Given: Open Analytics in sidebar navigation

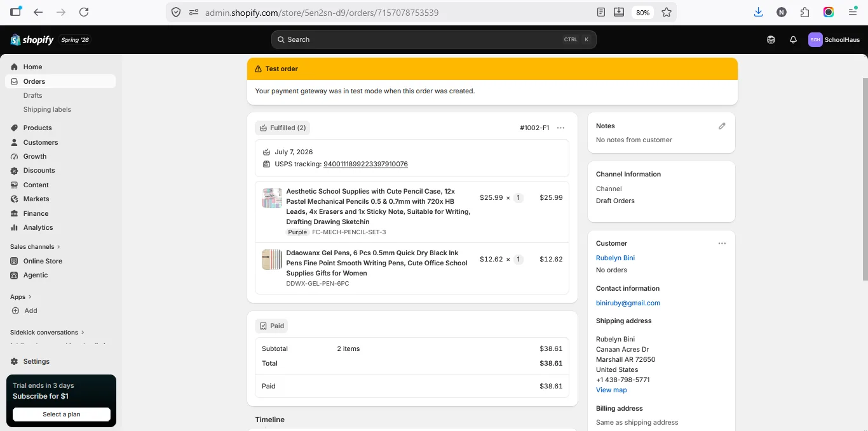Looking at the screenshot, I should point(38,227).
